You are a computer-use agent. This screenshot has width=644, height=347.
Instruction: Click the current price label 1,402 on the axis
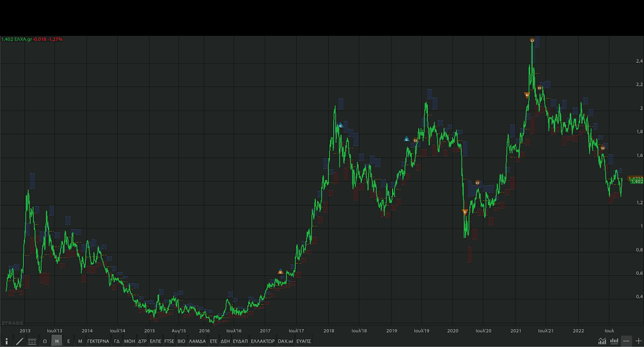click(x=636, y=181)
